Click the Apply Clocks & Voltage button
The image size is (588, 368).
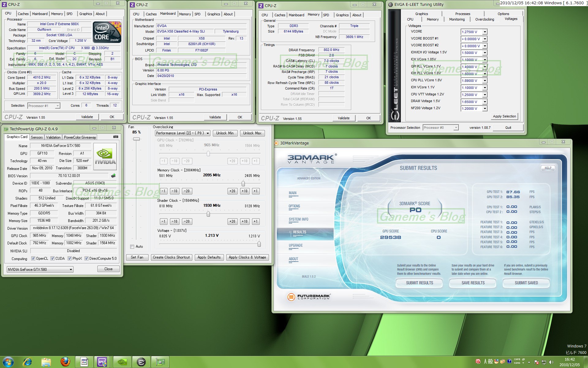click(x=247, y=257)
